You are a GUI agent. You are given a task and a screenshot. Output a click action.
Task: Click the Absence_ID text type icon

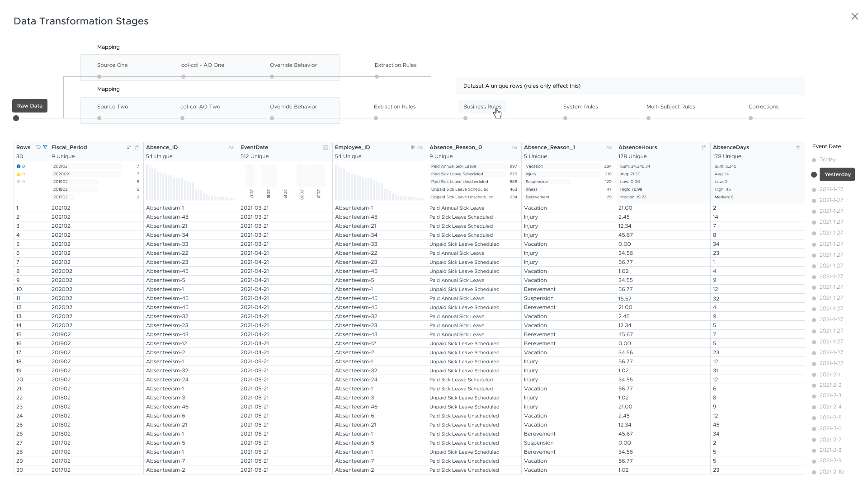pos(231,147)
